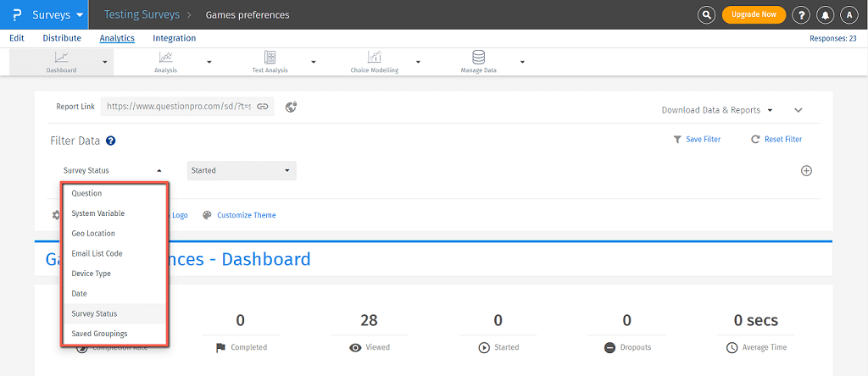Switch to the Distribute tab

62,38
